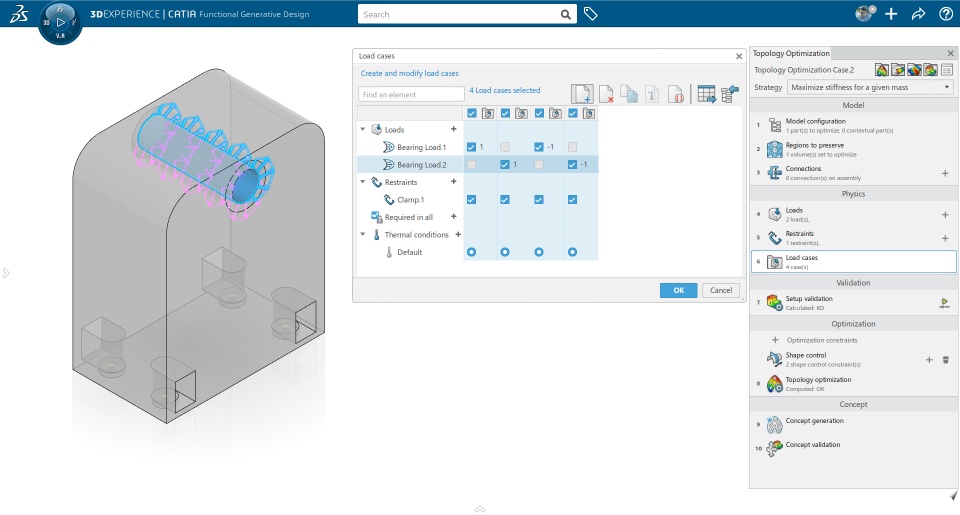This screenshot has height=515, width=960.
Task: Click the Topology optimization step icon
Action: (x=774, y=383)
